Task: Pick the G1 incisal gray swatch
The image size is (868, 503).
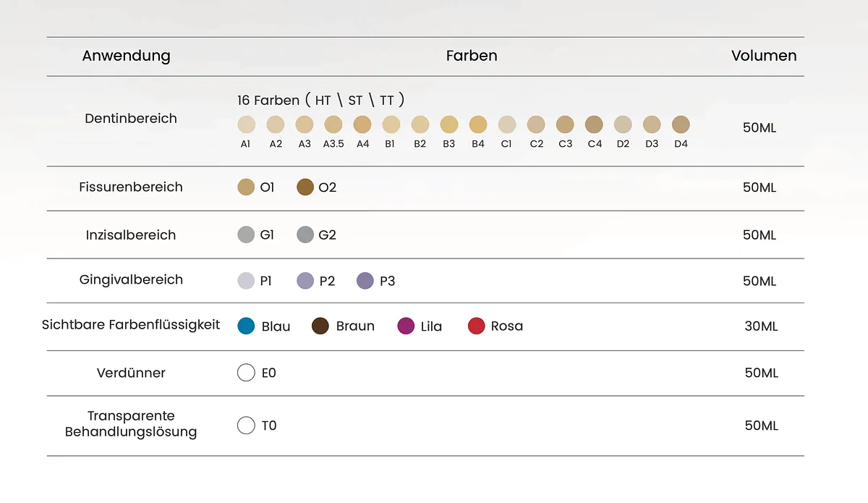Action: (246, 234)
